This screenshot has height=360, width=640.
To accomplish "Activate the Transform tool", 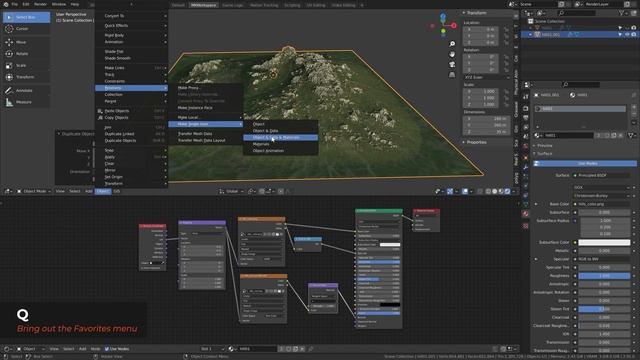I will tap(27, 77).
